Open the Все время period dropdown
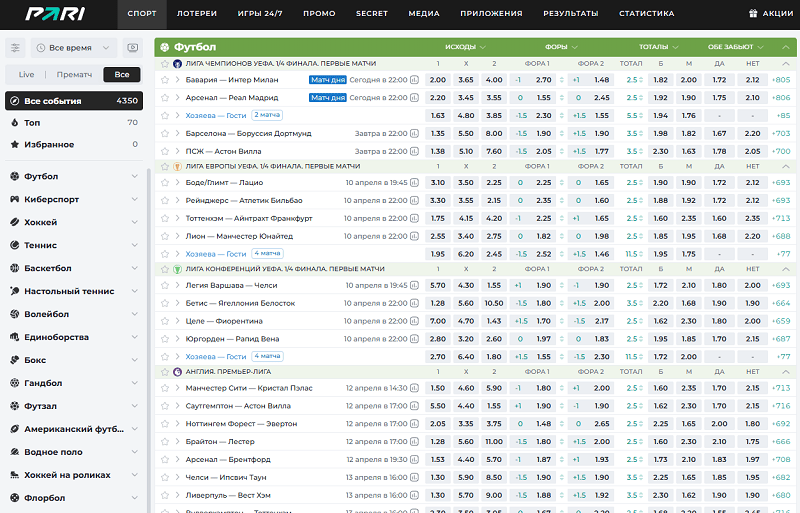 [73, 48]
